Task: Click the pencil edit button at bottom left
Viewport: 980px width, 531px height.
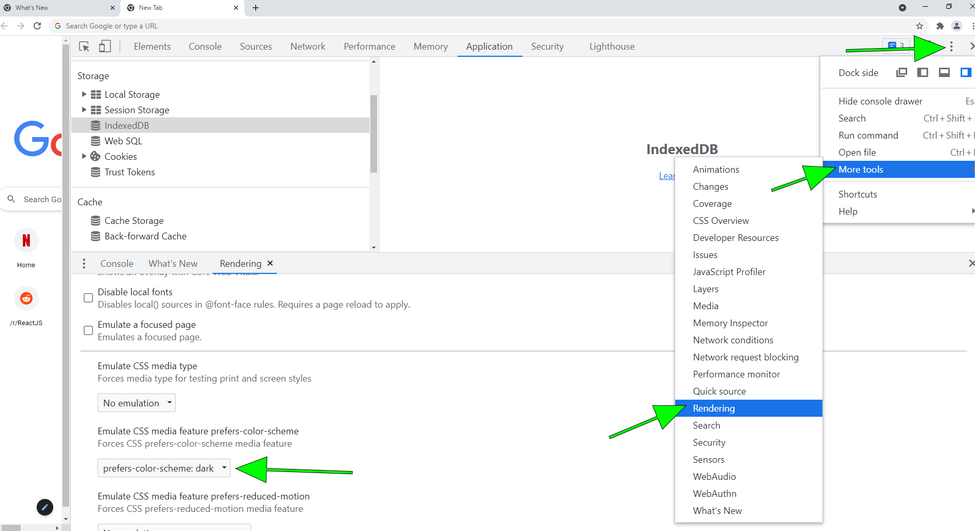Action: point(45,508)
